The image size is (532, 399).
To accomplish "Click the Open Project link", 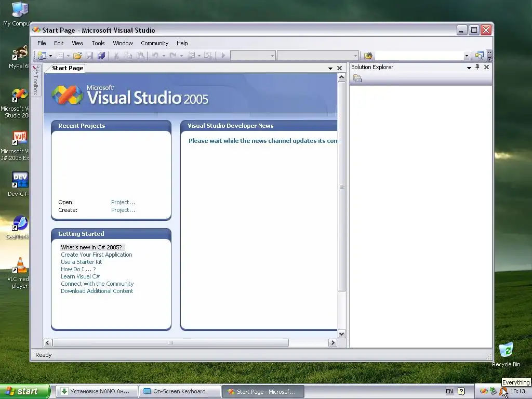I will (123, 202).
